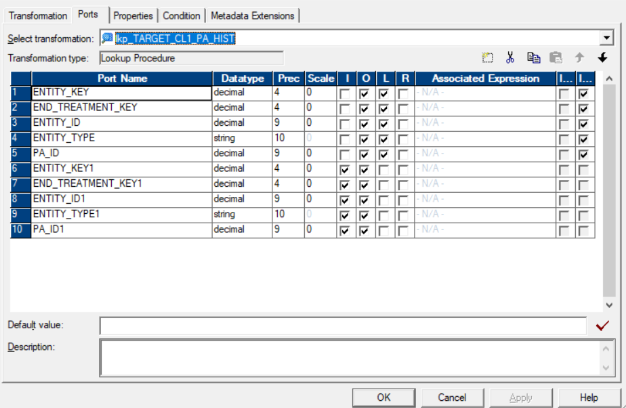The height and width of the screenshot is (408, 626).
Task: Click the Default value input field
Action: coord(343,326)
